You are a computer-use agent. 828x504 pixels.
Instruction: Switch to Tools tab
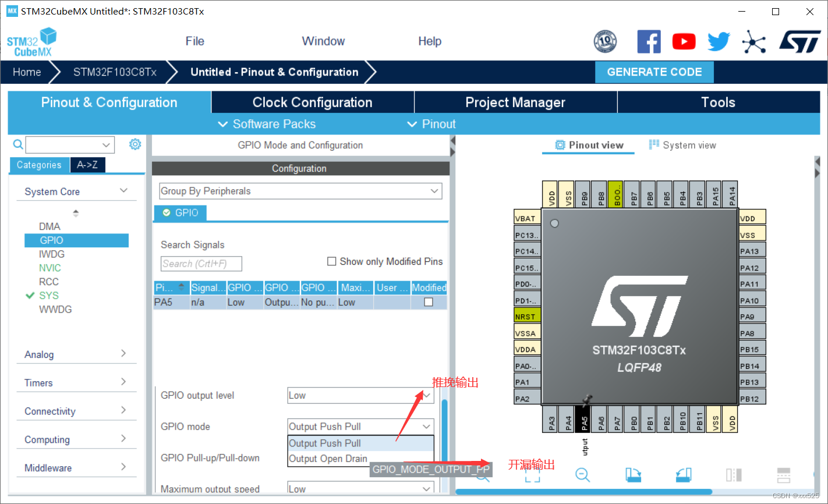(719, 102)
